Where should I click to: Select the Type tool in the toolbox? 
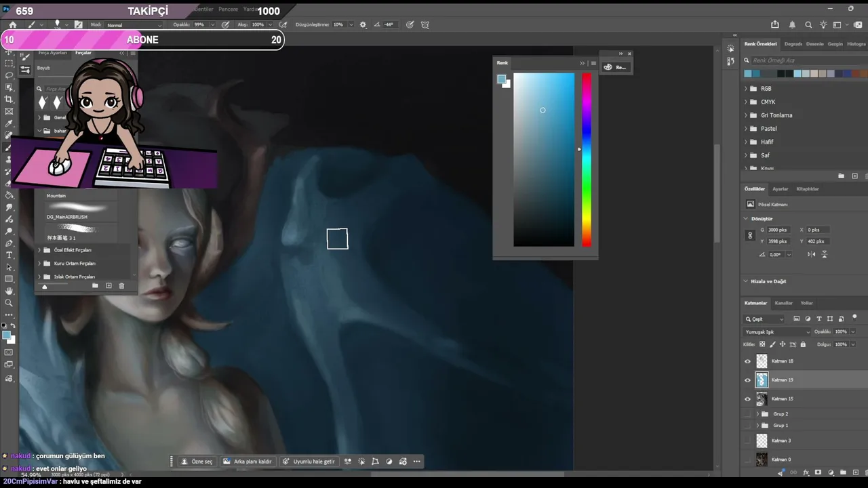tap(9, 255)
